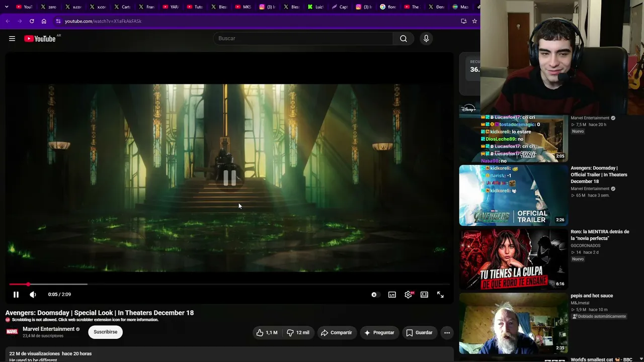View site information icon in address bar
Image resolution: width=644 pixels, height=362 pixels.
click(58, 21)
